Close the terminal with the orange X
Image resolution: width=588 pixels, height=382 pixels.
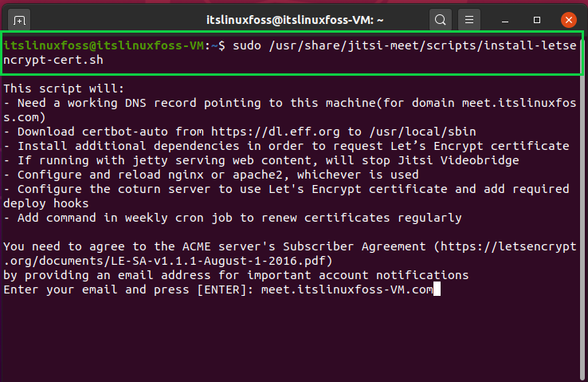coord(569,20)
